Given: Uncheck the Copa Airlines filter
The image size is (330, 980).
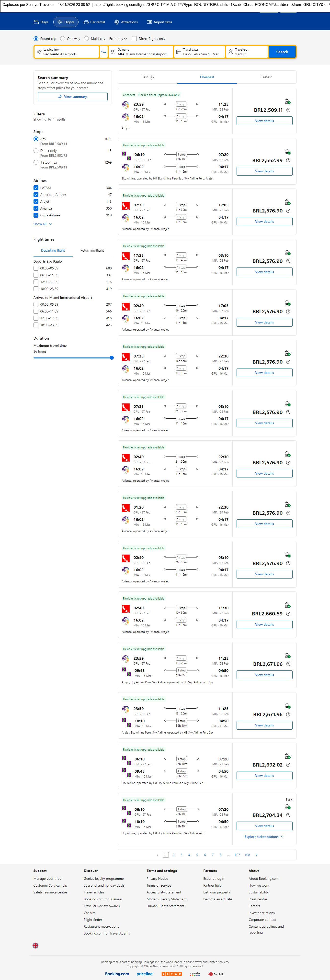Looking at the screenshot, I should (36, 215).
